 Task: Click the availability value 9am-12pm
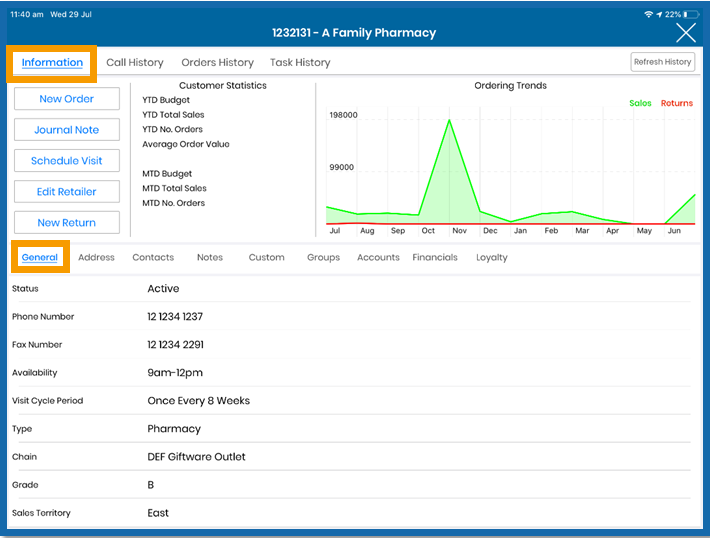pos(175,373)
